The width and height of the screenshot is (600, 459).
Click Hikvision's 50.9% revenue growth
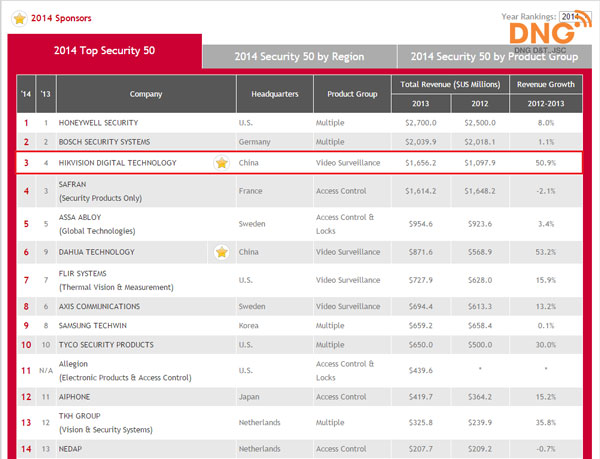point(546,163)
